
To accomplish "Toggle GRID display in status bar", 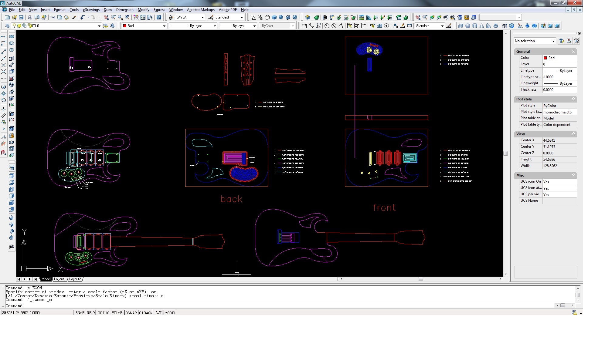I will [91, 313].
